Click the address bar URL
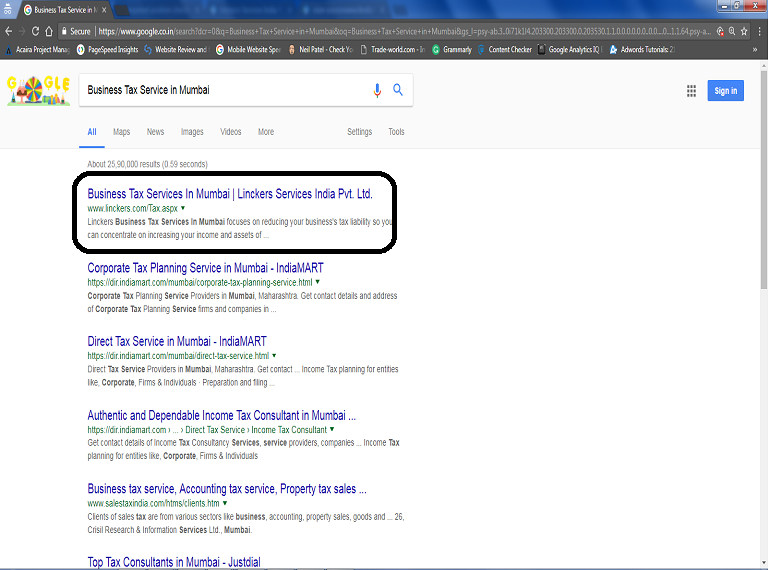 point(405,31)
